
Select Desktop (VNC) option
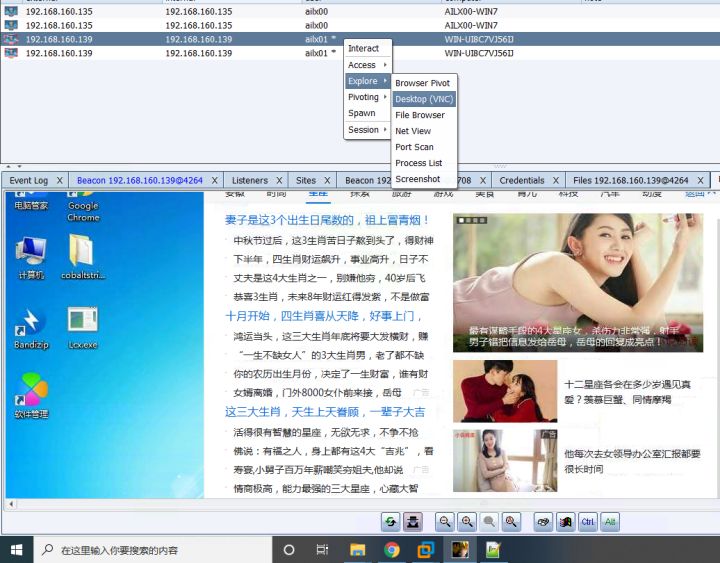(x=424, y=99)
